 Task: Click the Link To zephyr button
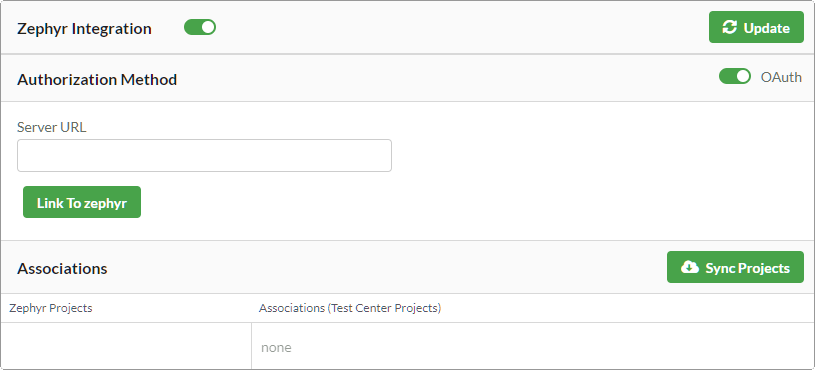[x=82, y=202]
